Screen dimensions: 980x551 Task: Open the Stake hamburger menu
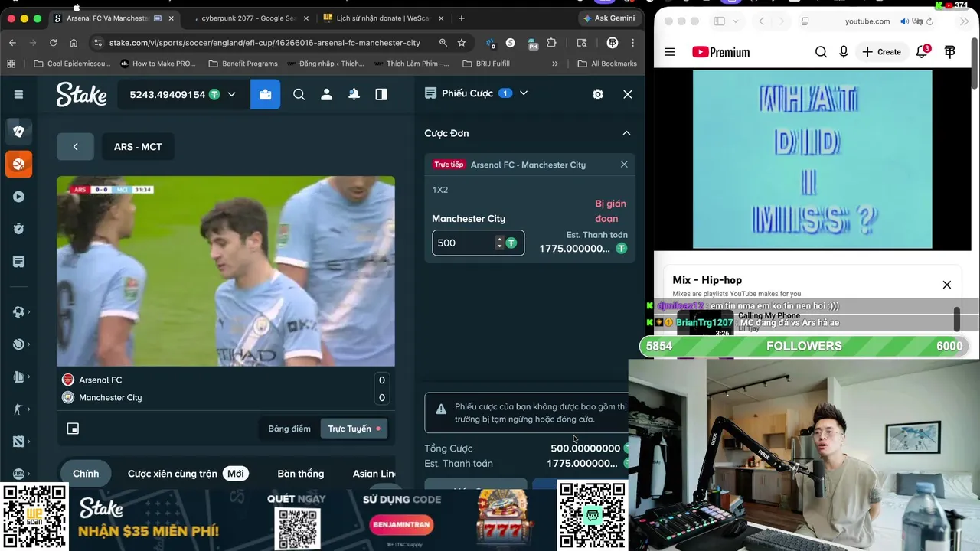[x=18, y=94]
